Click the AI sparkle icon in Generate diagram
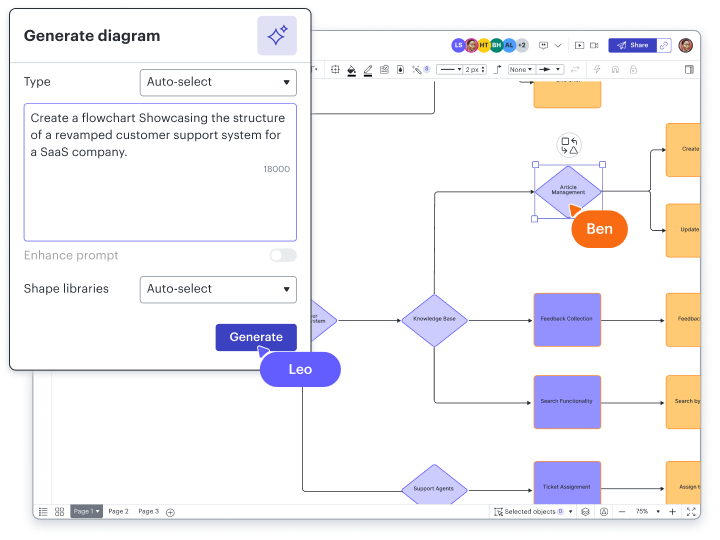 [276, 36]
